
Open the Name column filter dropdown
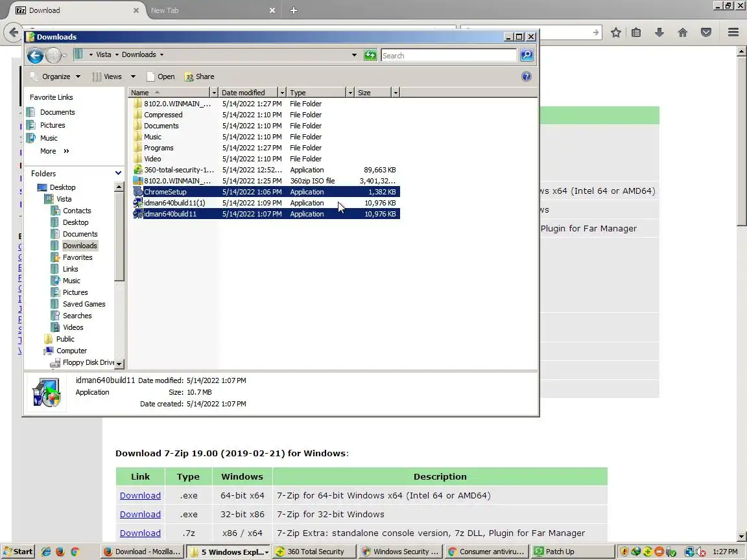(214, 93)
